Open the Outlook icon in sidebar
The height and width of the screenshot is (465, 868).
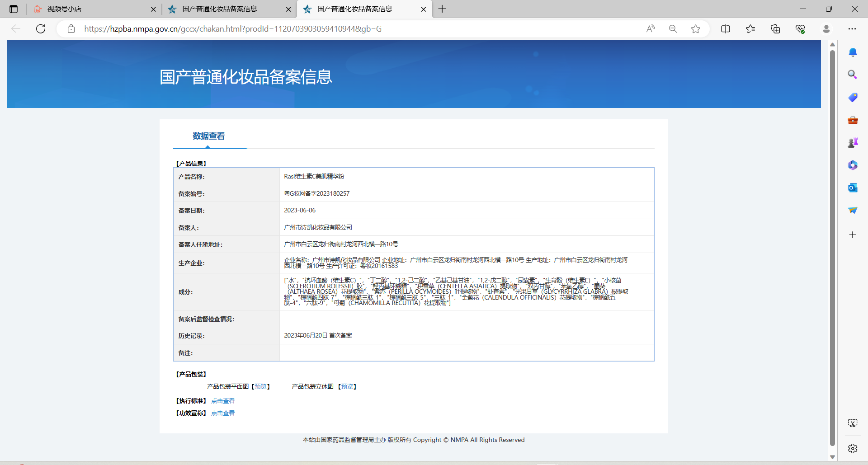[x=853, y=188]
